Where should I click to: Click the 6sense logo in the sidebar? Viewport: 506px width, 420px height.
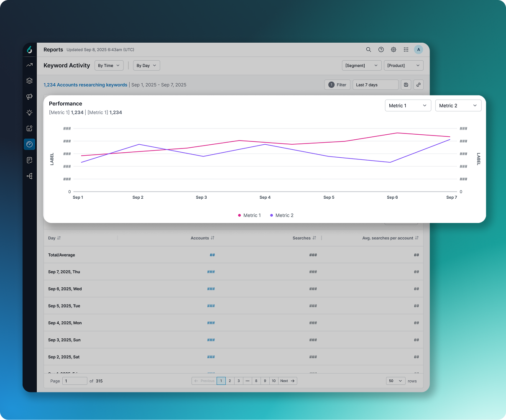pos(29,49)
